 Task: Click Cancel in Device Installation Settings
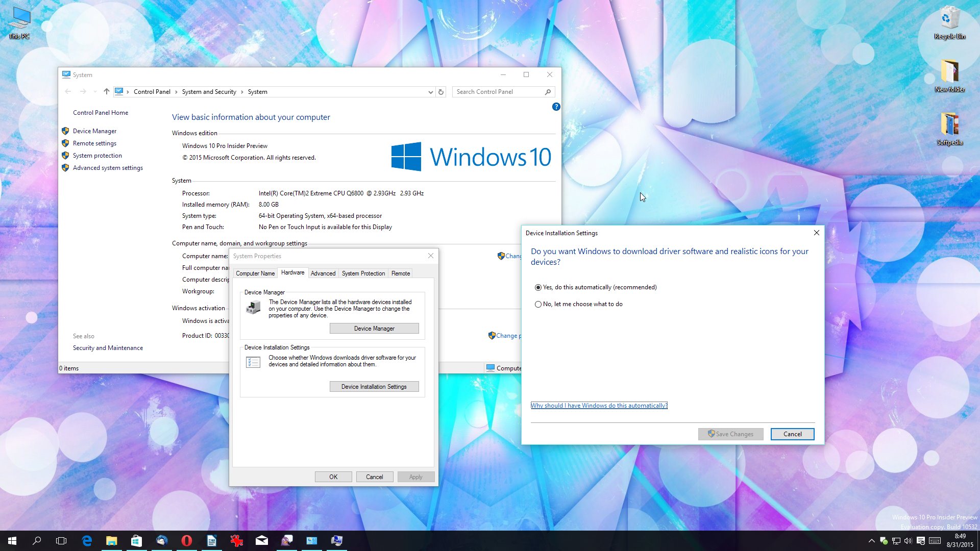(x=792, y=434)
